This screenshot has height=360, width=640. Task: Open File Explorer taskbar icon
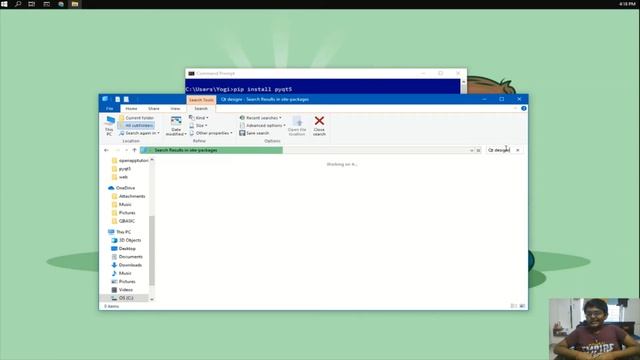tap(75, 4)
